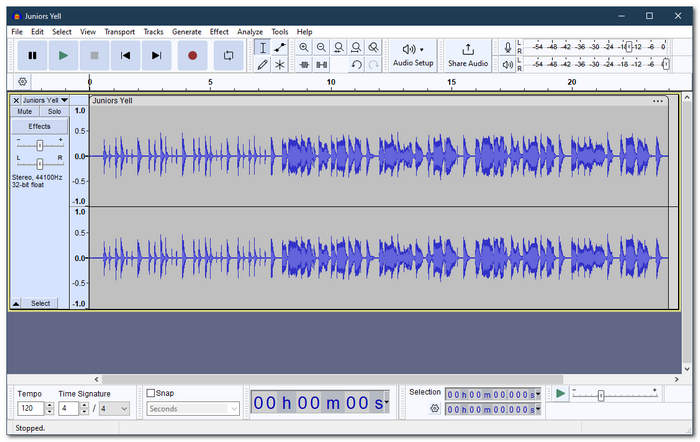Open the Edit menu
700x442 pixels.
pyautogui.click(x=37, y=32)
